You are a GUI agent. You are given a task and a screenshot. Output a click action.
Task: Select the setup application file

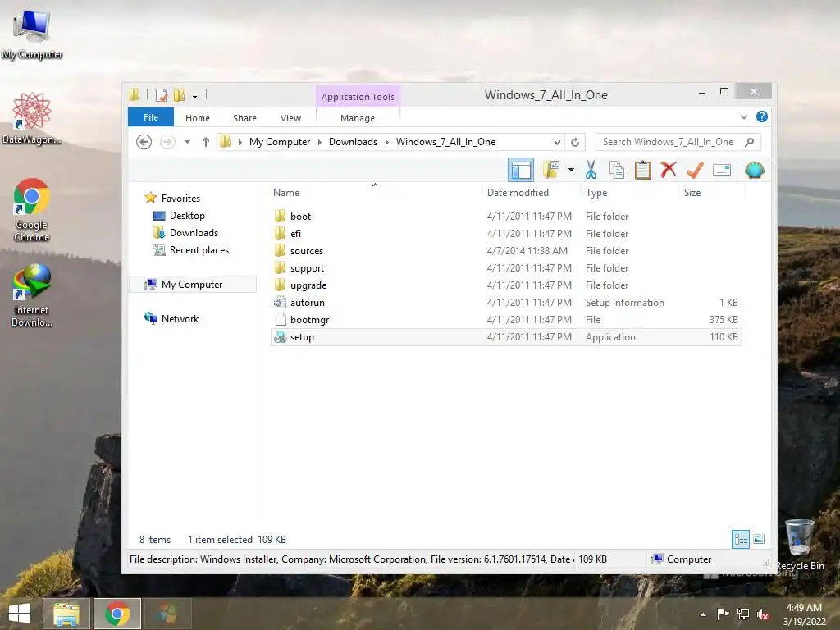pyautogui.click(x=506, y=337)
